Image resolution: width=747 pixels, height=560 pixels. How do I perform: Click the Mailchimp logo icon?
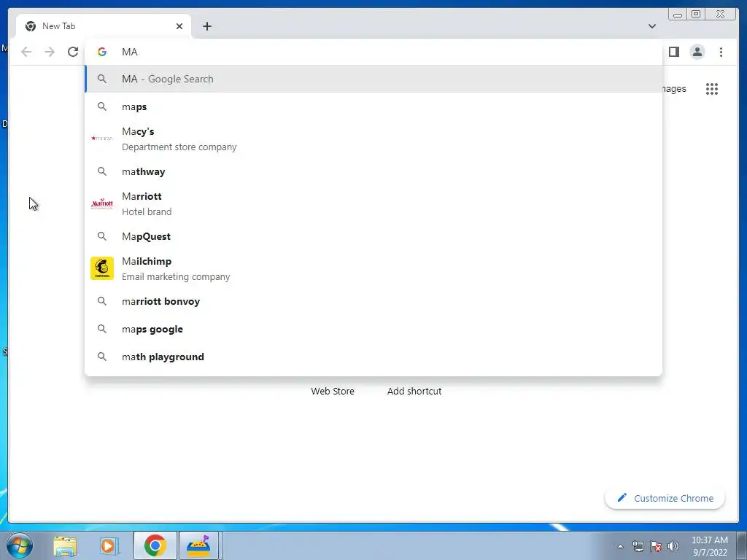click(x=102, y=268)
